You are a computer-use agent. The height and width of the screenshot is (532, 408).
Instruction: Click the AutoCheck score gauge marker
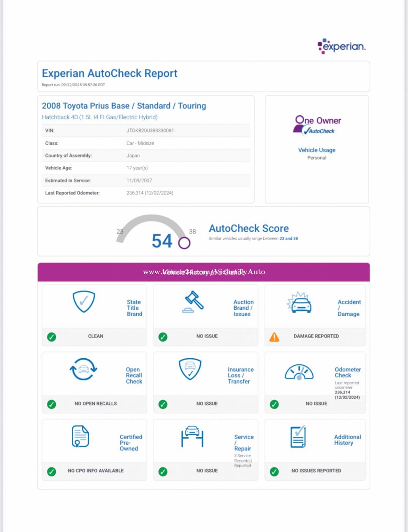184,243
